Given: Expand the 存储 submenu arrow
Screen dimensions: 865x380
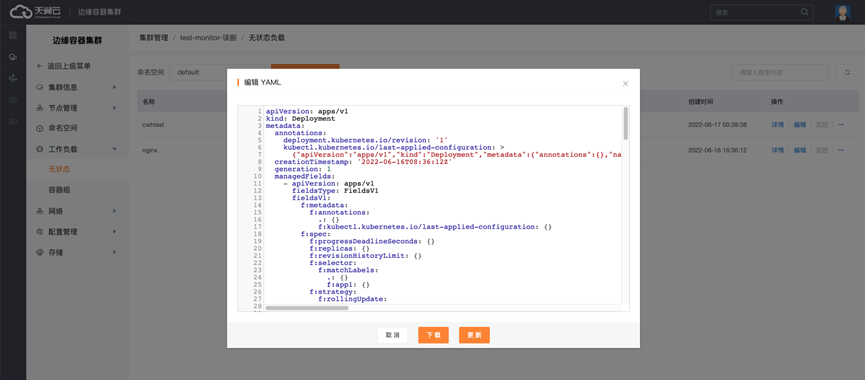Looking at the screenshot, I should coord(114,252).
